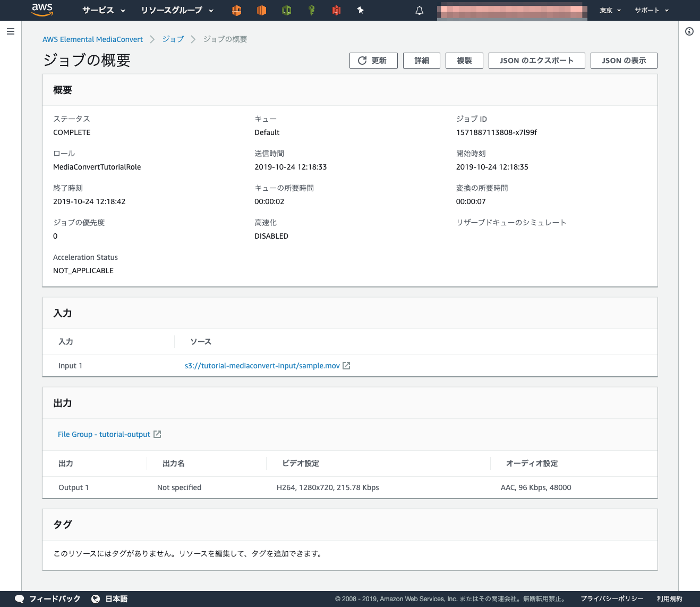
Task: Click JSON のエクスポート button
Action: (537, 61)
